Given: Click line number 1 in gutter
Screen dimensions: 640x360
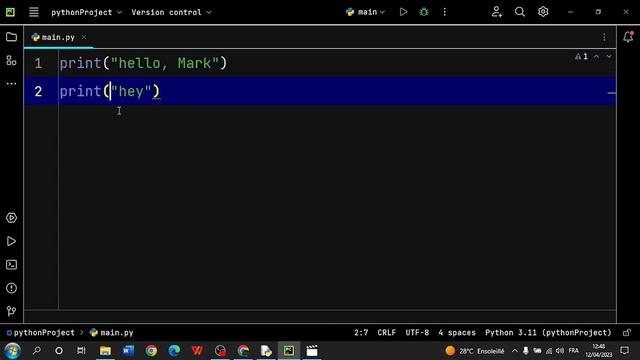Looking at the screenshot, I should (x=38, y=63).
